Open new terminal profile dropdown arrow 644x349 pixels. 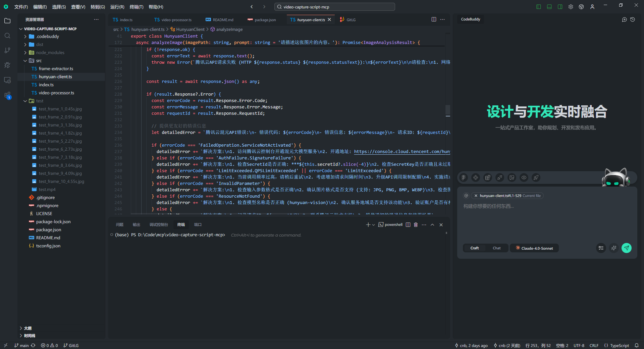[374, 225]
